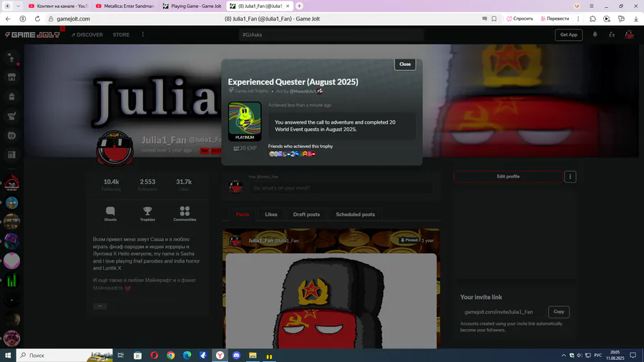
Task: Open the Trophies section
Action: pos(147,214)
